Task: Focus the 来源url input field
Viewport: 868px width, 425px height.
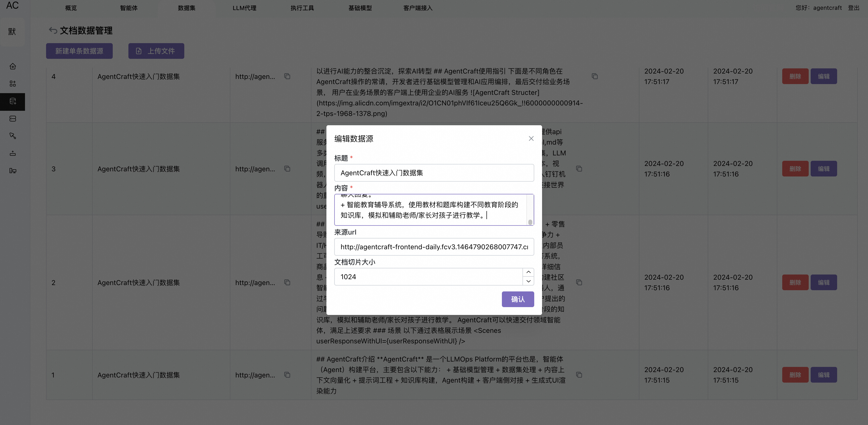Action: point(434,247)
